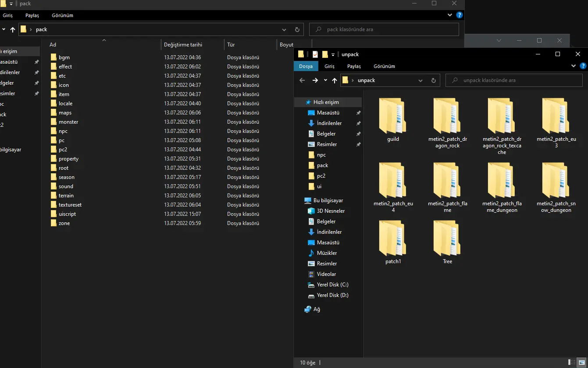Go up one level in unpack window
Image resolution: width=588 pixels, height=368 pixels.
[335, 80]
